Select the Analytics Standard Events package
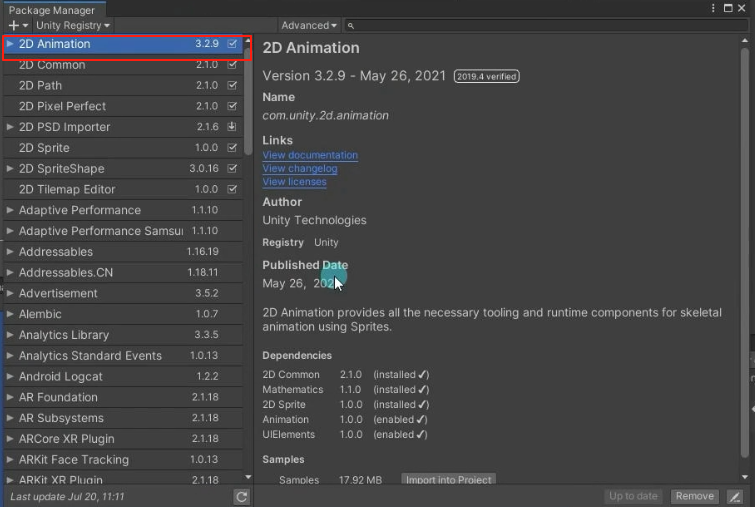Screen dimensions: 755x507 tap(123, 355)
